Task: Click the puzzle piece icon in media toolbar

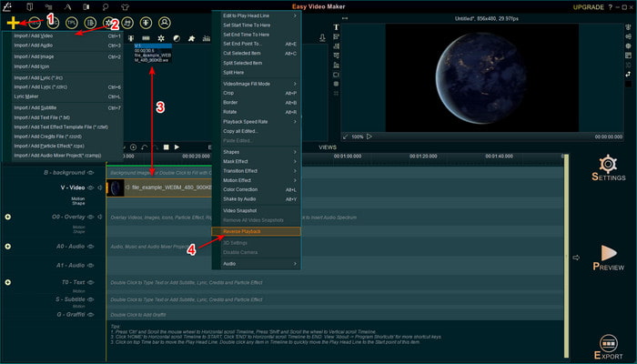Action: tap(192, 38)
